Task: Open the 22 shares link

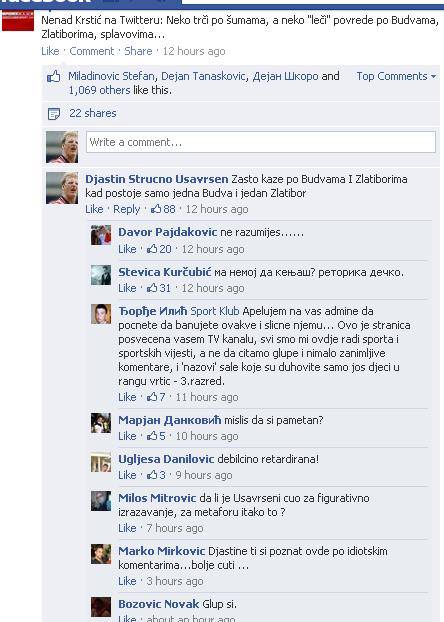Action: [92, 113]
